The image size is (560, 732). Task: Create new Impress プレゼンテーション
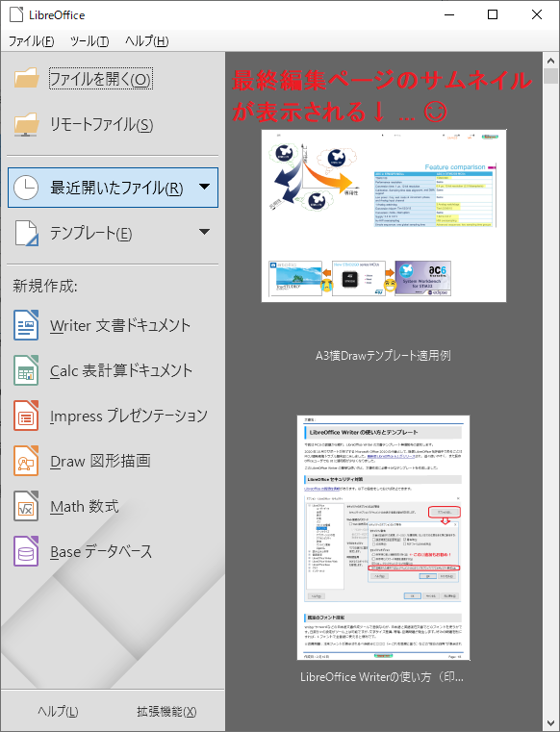129,416
